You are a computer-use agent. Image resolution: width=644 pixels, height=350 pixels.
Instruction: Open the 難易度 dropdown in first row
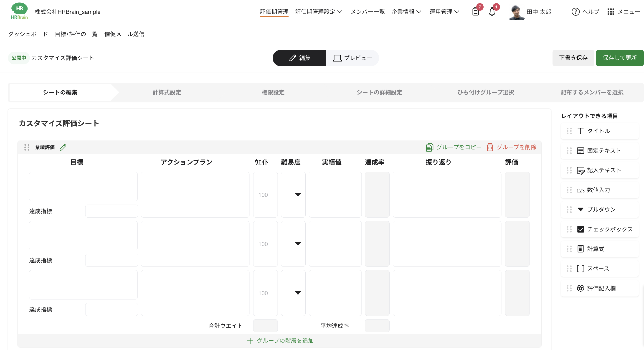(x=293, y=195)
